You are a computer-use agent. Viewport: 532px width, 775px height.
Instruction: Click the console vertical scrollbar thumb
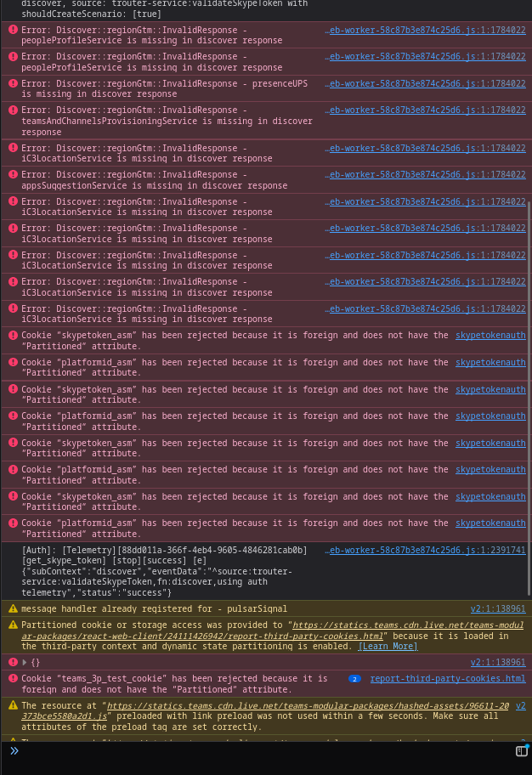pos(529,399)
